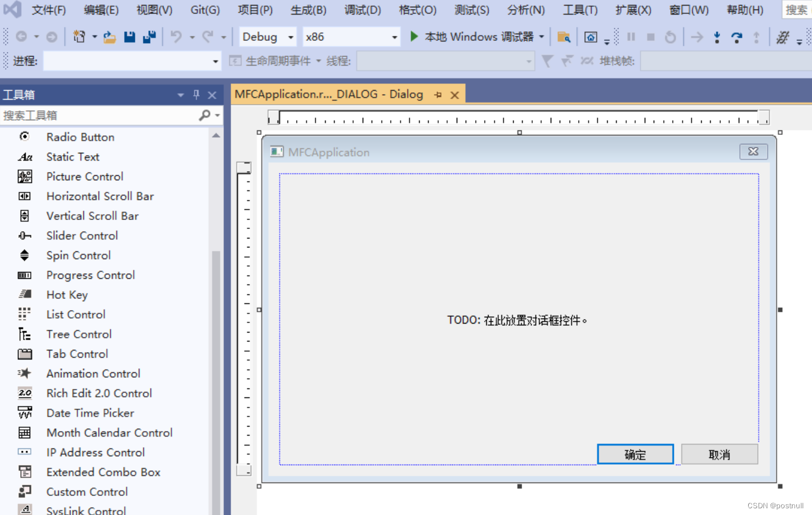Click the Undo toolbar icon
Viewport: 812px width, 515px height.
click(176, 37)
